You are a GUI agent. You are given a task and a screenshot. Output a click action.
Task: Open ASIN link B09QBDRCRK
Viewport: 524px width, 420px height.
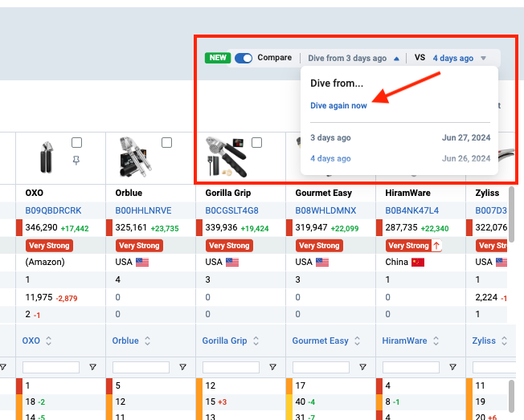(53, 210)
